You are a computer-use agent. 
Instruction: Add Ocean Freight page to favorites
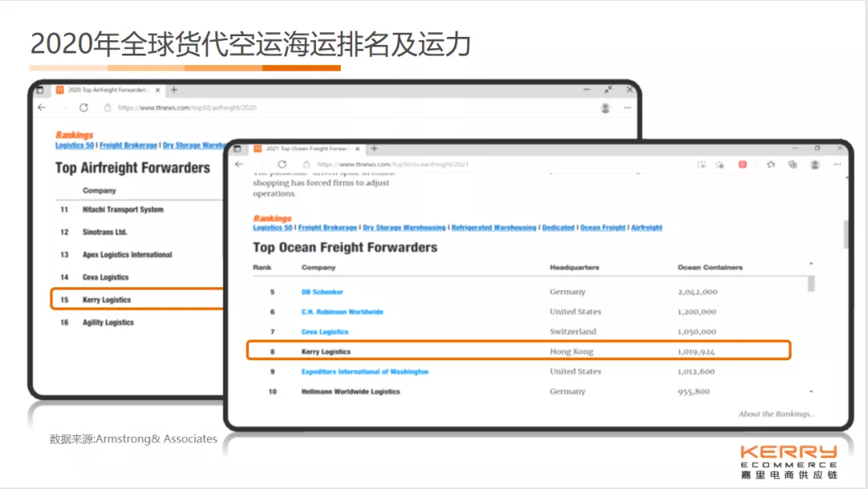click(719, 165)
